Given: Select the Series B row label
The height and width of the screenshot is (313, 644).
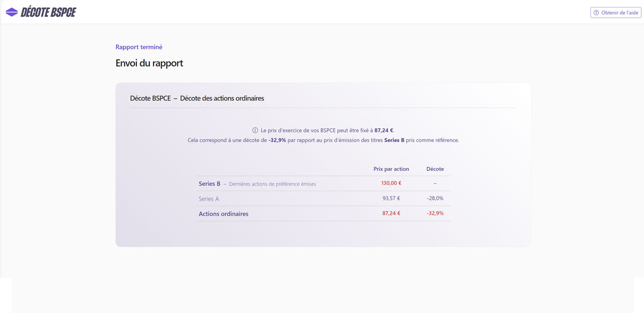Looking at the screenshot, I should pos(209,184).
